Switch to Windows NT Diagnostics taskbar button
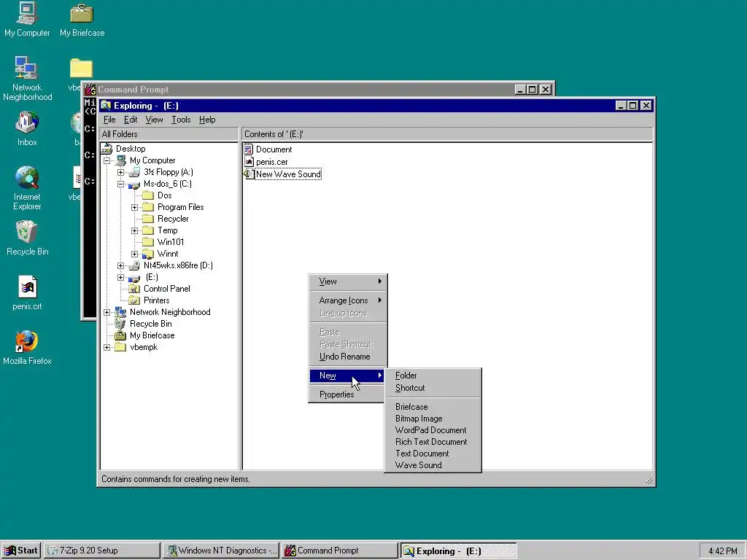This screenshot has height=560, width=747. click(220, 551)
